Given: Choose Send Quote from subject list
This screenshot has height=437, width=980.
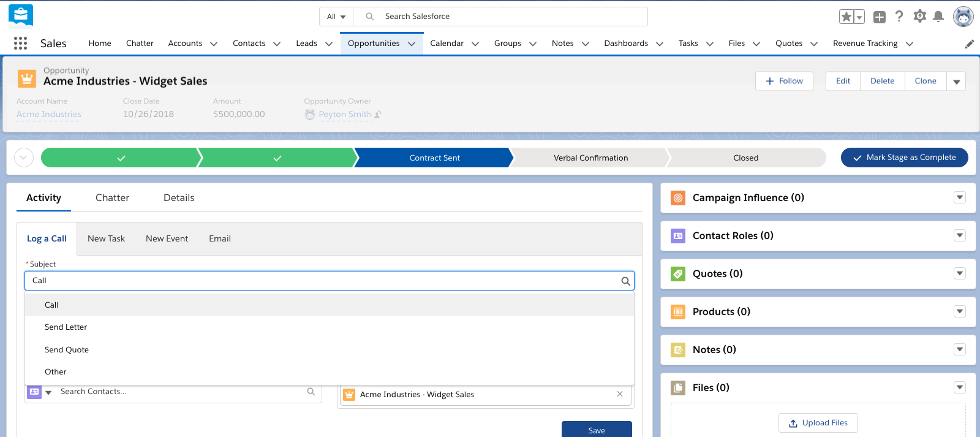Looking at the screenshot, I should (330, 350).
